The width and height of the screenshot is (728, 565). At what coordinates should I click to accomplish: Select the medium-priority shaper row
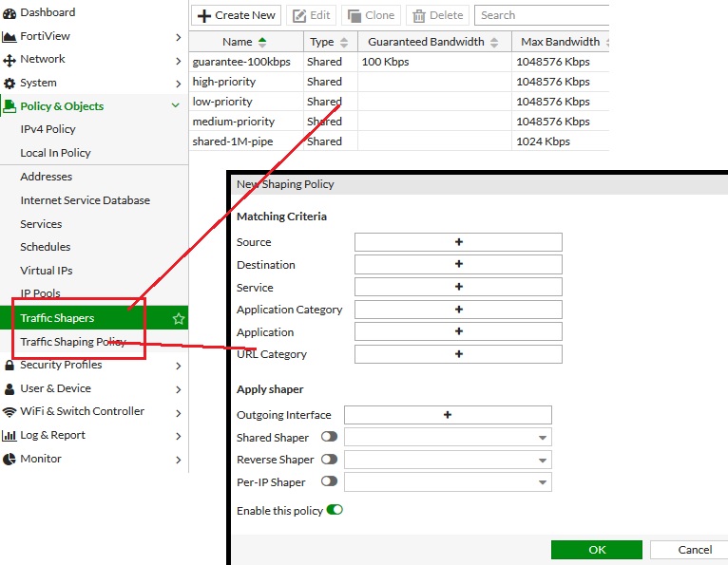point(399,122)
